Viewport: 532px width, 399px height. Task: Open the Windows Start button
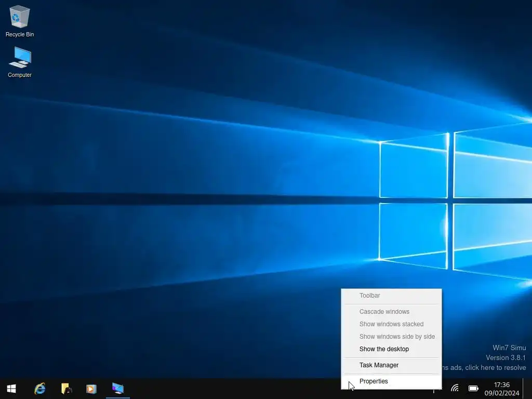coord(11,389)
